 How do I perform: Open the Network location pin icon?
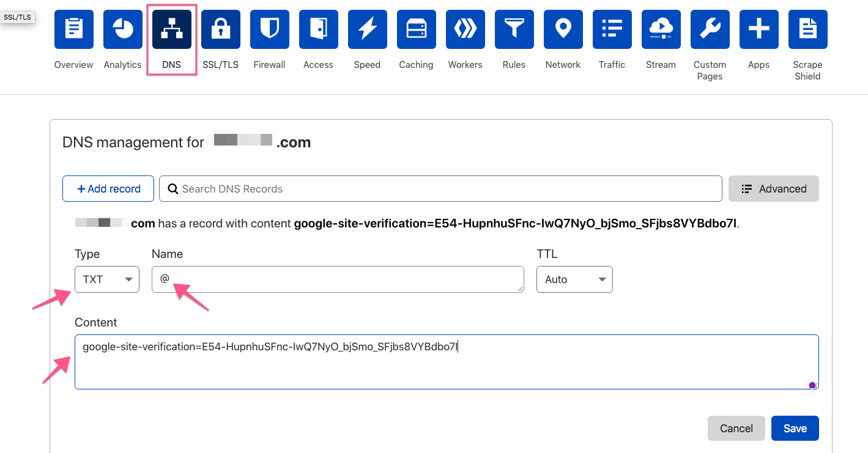[563, 29]
